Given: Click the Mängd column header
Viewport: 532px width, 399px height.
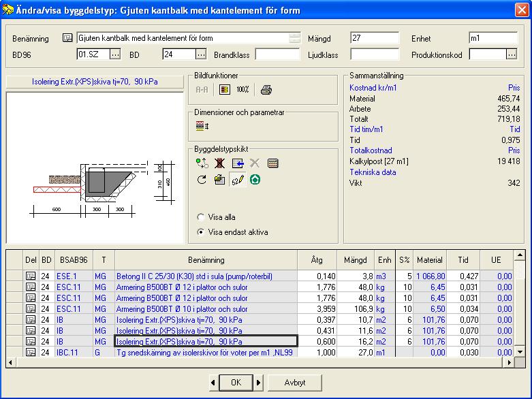Looking at the screenshot, I should coord(355,260).
